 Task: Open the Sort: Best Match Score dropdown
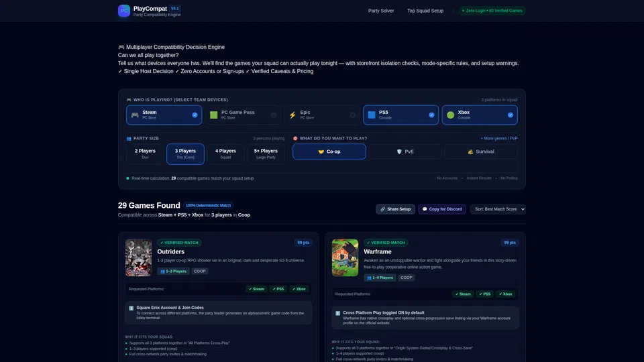(498, 209)
